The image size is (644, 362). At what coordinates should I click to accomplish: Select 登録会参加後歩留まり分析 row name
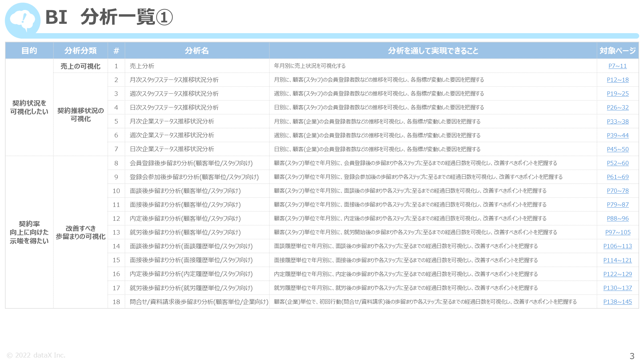[194, 177]
